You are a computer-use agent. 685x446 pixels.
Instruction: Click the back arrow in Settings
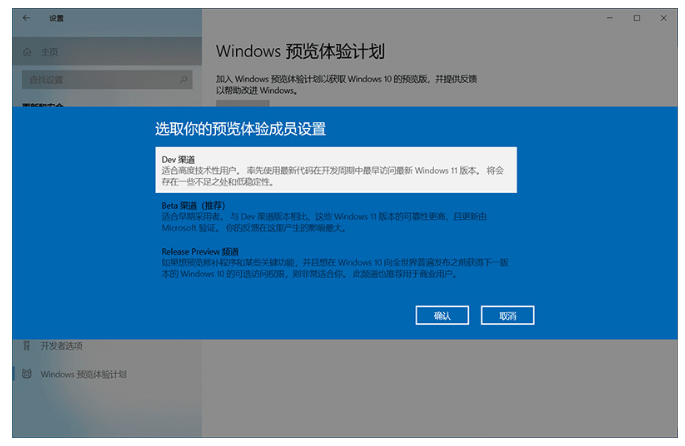coord(25,17)
